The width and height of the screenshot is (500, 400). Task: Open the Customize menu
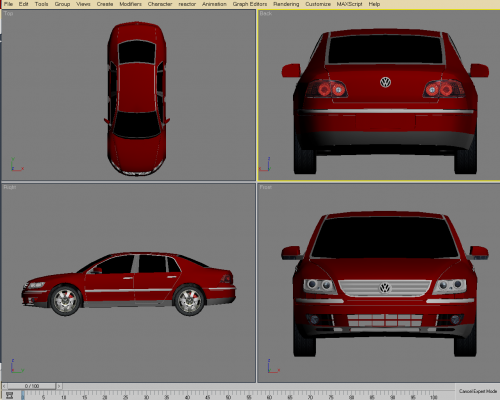[x=318, y=4]
